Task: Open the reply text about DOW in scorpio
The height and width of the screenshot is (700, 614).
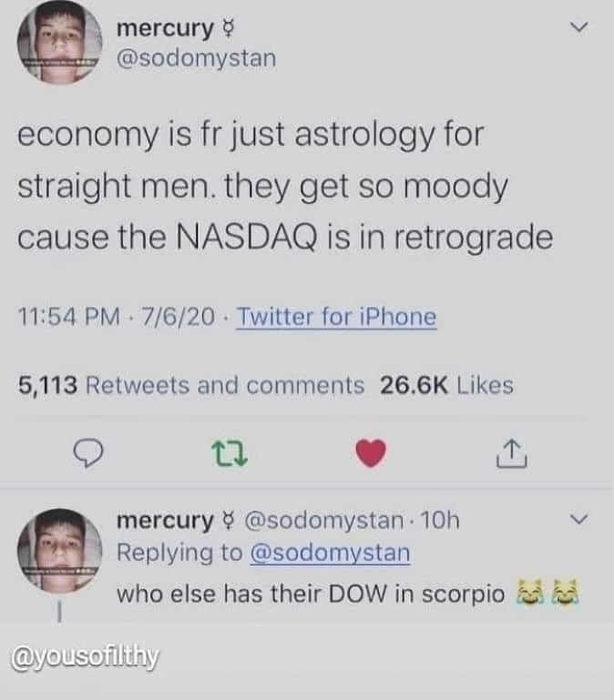Action: pos(348,593)
